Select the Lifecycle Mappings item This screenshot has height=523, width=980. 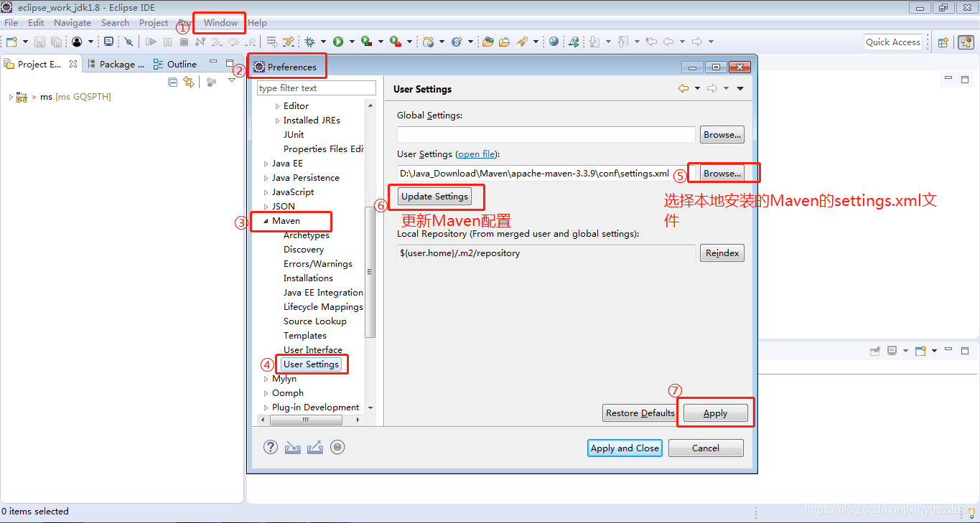323,307
